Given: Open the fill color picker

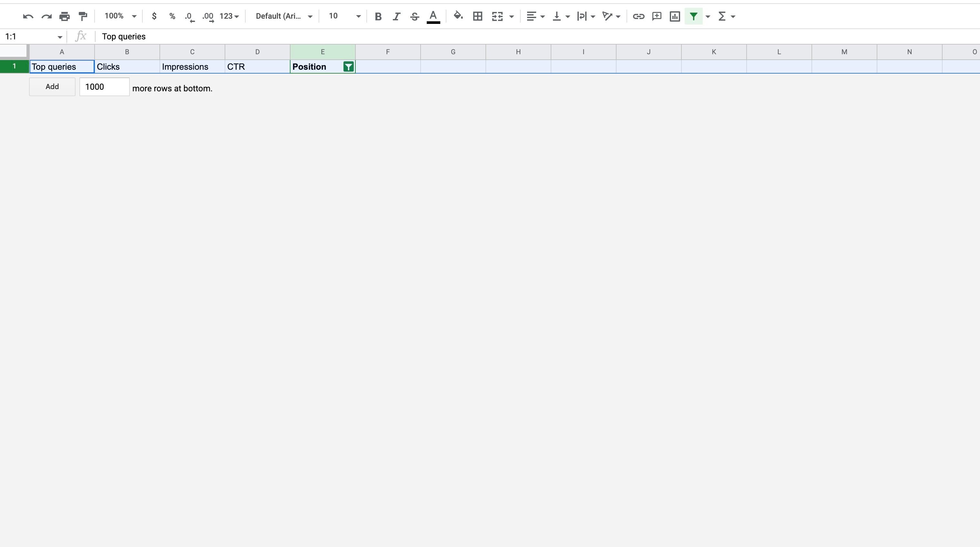Looking at the screenshot, I should pos(458,16).
